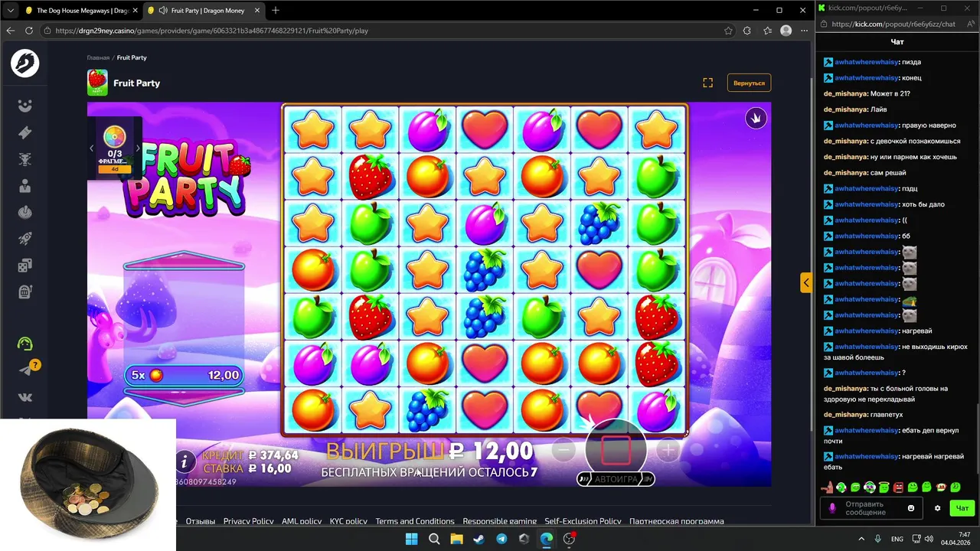Bookmark this page with star icon

728,31
